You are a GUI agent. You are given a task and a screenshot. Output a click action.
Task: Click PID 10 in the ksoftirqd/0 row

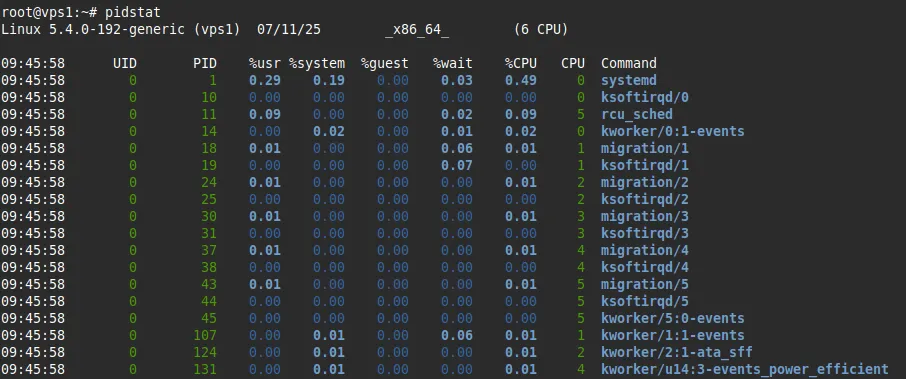coord(209,98)
